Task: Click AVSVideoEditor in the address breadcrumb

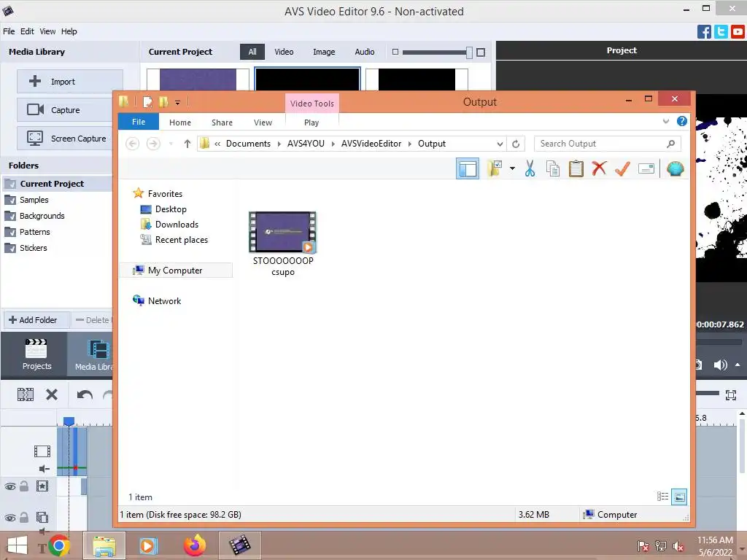Action: (x=371, y=144)
